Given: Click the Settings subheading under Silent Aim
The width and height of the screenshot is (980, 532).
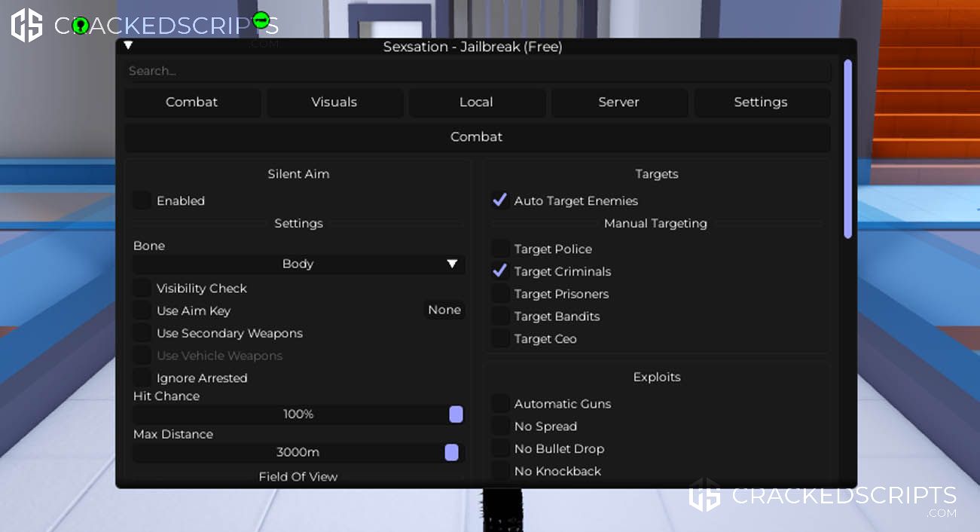Looking at the screenshot, I should [299, 224].
